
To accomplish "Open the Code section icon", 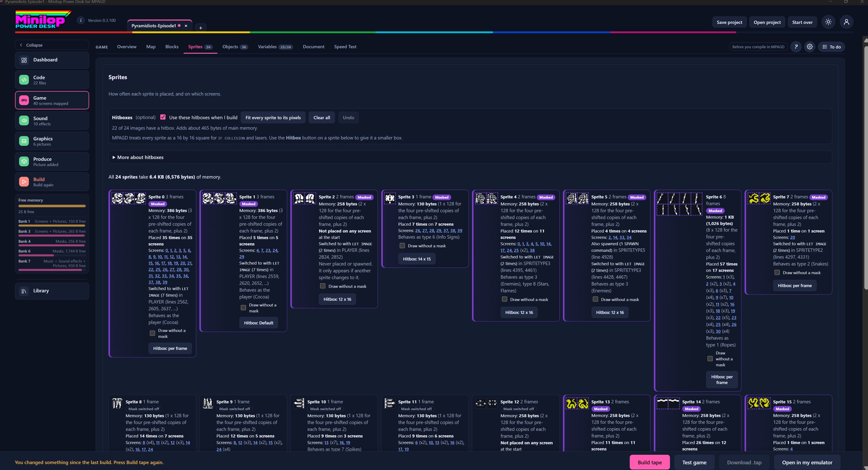I will [x=24, y=80].
